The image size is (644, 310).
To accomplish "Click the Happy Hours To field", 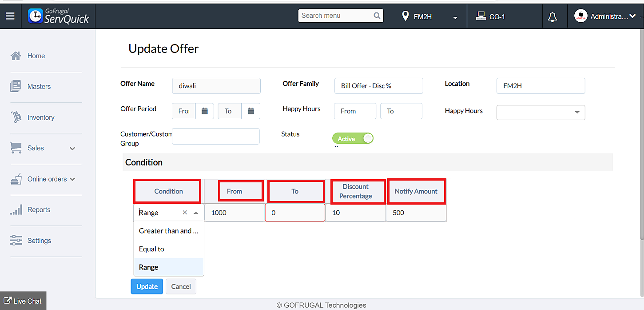I will (401, 111).
